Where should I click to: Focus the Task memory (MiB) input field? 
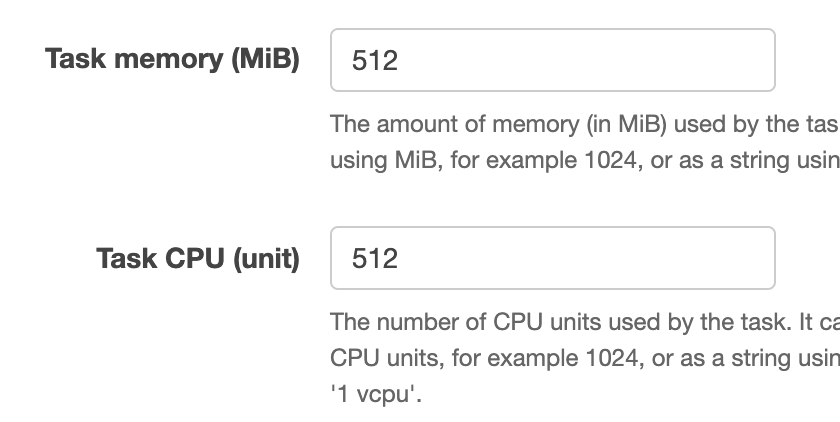tap(552, 60)
